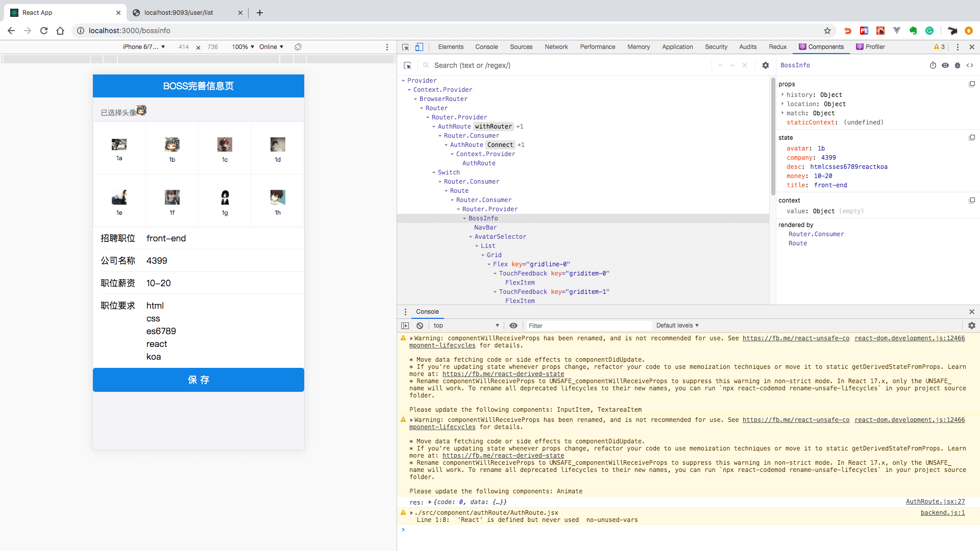980x551 pixels.
Task: Show console sidebar icon
Action: (405, 325)
